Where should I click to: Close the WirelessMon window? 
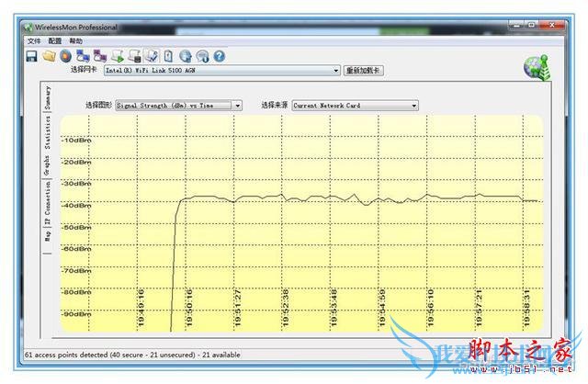point(551,26)
